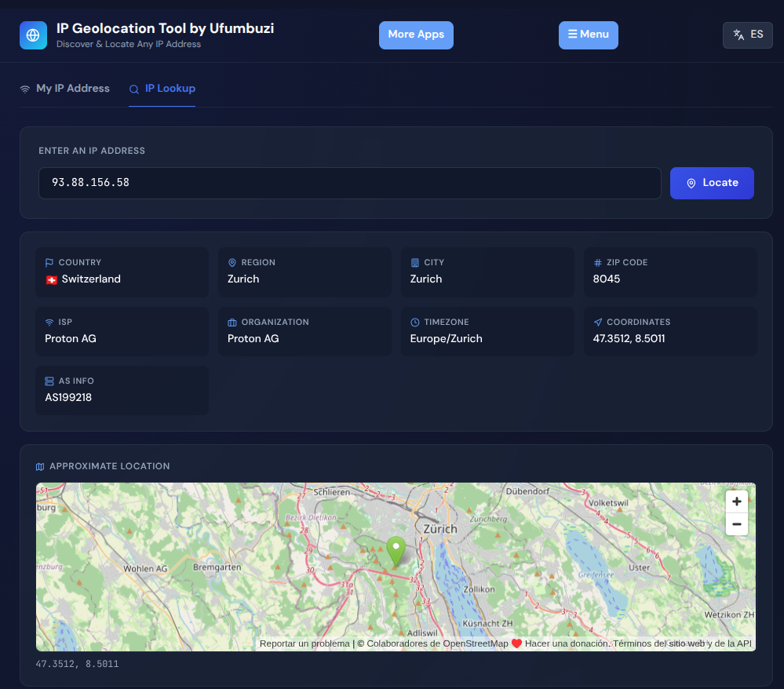Viewport: 784px width, 689px height.
Task: Click the Swiss flag next to Switzerland
Action: [50, 279]
